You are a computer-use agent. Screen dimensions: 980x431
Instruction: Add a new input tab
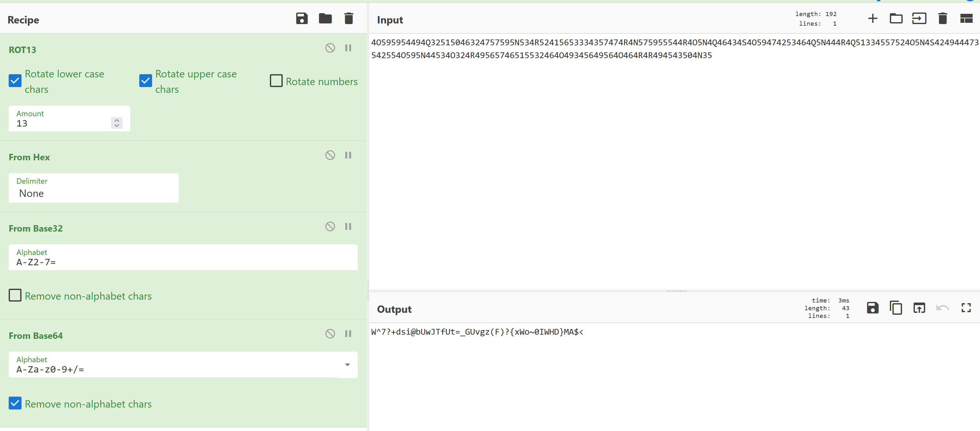tap(872, 18)
